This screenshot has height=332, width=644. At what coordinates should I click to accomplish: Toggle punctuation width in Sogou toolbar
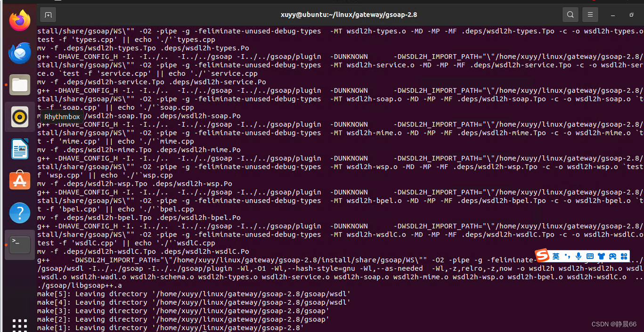click(x=567, y=256)
